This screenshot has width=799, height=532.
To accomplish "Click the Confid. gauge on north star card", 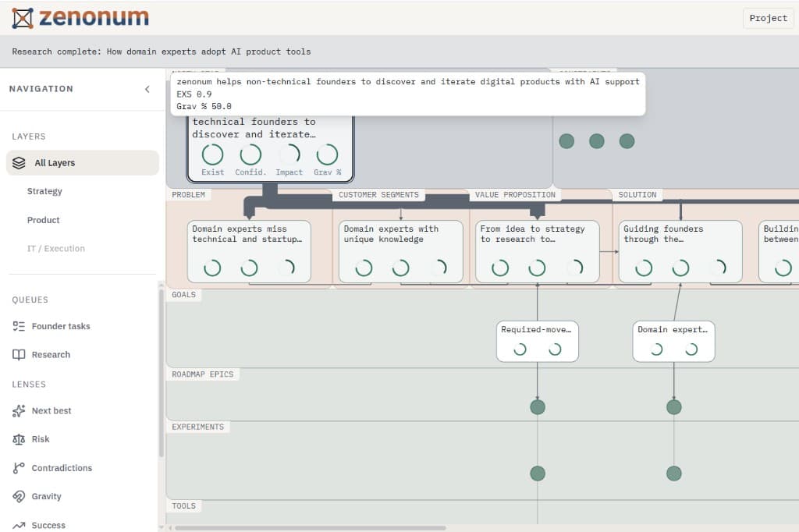I will (250, 155).
